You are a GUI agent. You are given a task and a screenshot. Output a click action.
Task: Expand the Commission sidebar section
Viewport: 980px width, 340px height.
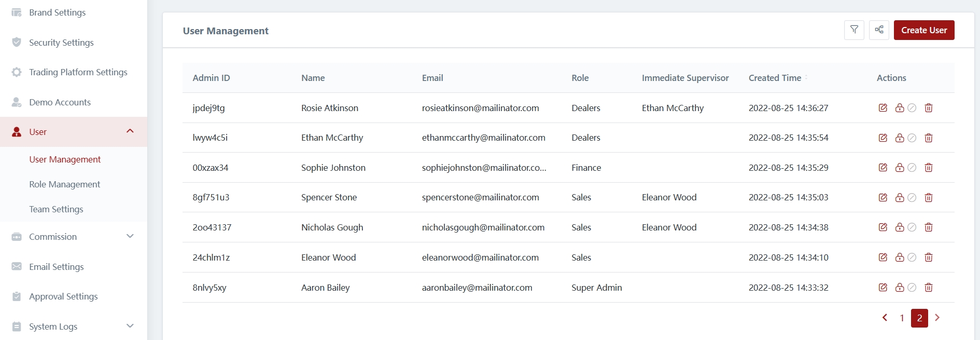[130, 237]
